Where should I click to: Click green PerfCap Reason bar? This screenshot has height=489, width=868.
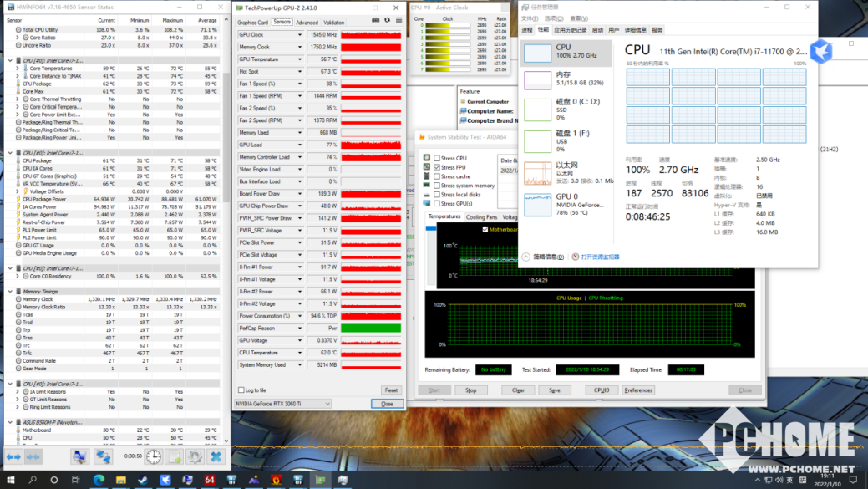[371, 329]
